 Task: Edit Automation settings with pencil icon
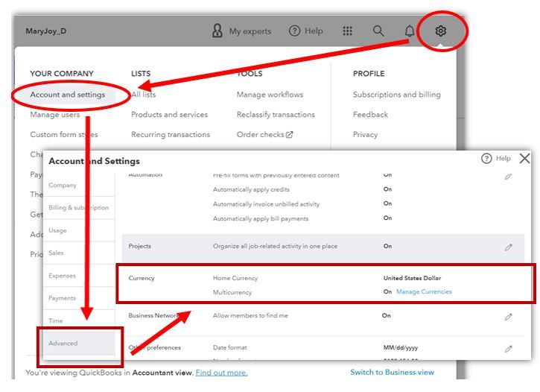(508, 177)
